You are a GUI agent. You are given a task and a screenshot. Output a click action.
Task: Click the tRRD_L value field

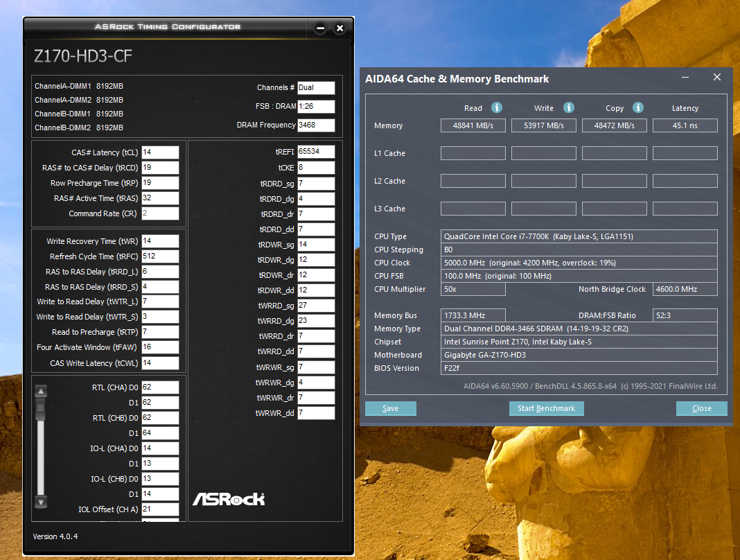coord(161,272)
